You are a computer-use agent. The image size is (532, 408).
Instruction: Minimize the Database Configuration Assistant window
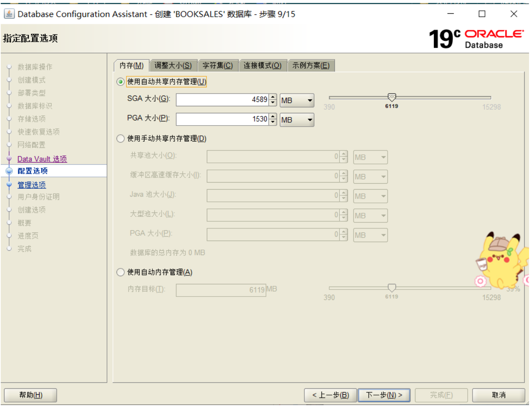(451, 14)
